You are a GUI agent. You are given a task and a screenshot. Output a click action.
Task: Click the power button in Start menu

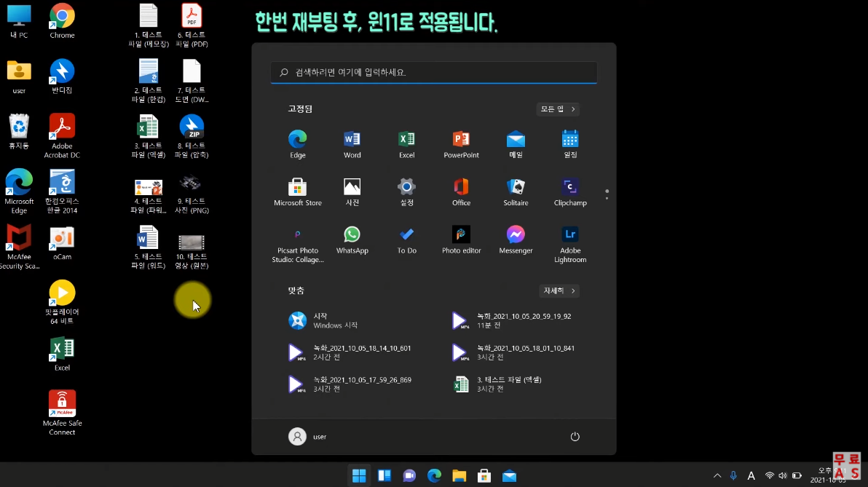tap(575, 437)
